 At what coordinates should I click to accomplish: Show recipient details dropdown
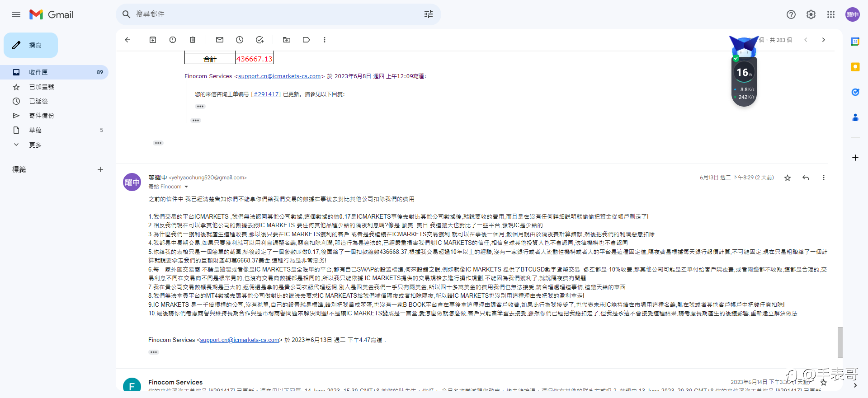(186, 187)
